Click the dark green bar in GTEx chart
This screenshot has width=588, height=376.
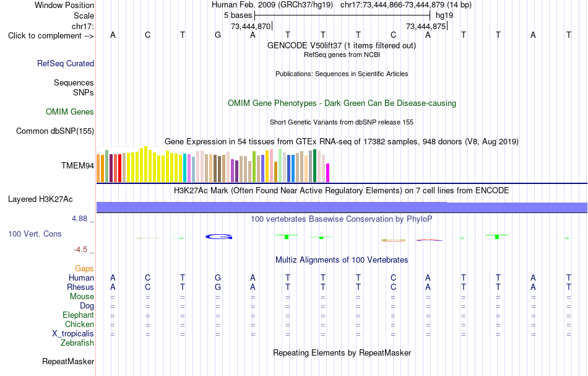point(315,166)
